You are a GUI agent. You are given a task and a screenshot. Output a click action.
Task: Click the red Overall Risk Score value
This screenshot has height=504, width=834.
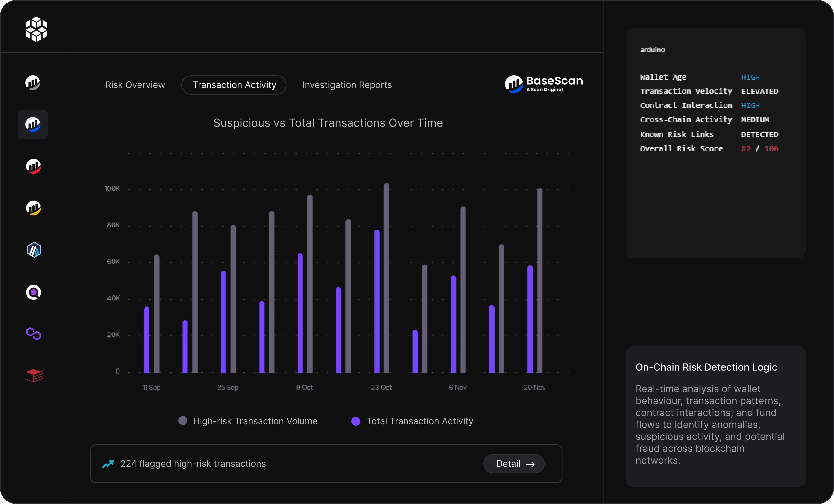click(x=759, y=149)
